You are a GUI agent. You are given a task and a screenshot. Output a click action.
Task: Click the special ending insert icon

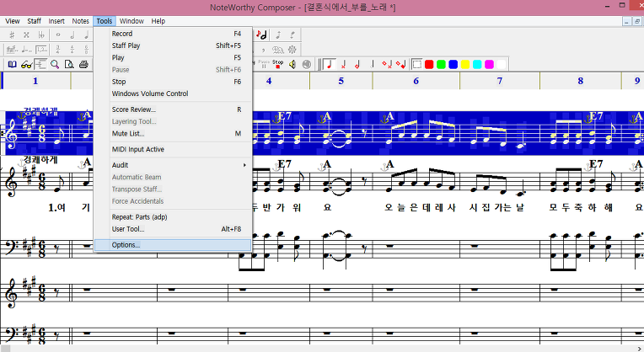(41, 50)
